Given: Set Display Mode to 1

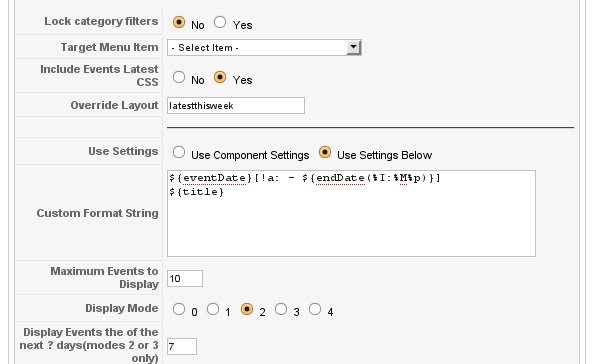Looking at the screenshot, I should coord(213,309).
